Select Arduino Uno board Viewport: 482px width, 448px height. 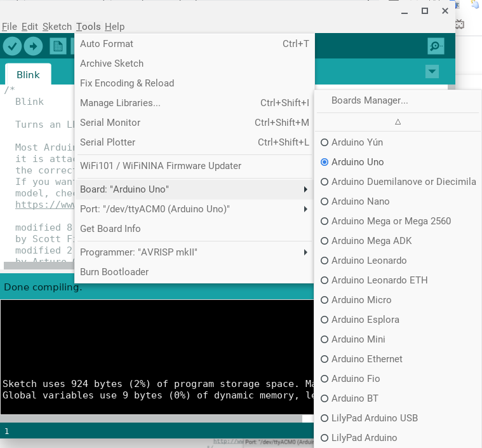pos(398,162)
